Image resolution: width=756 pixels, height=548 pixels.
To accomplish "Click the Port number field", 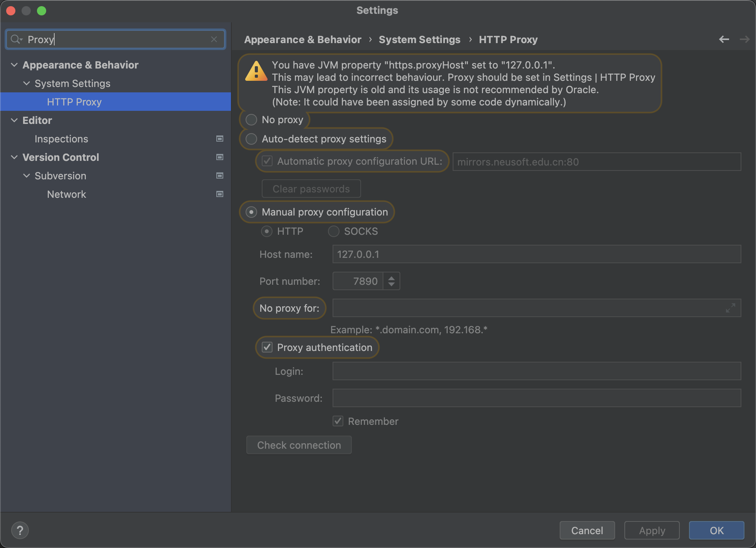I will point(358,281).
